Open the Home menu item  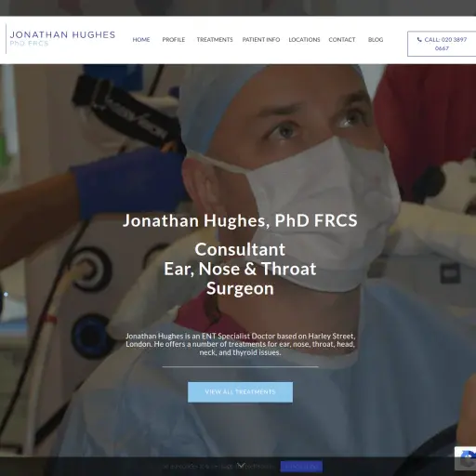pyautogui.click(x=141, y=40)
